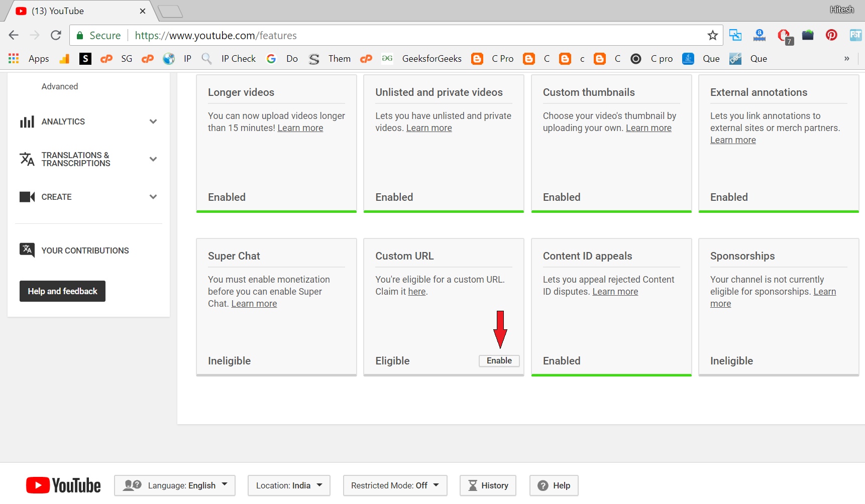Click the Translations & Transcriptions icon
Screen dimensions: 865x504
27,159
